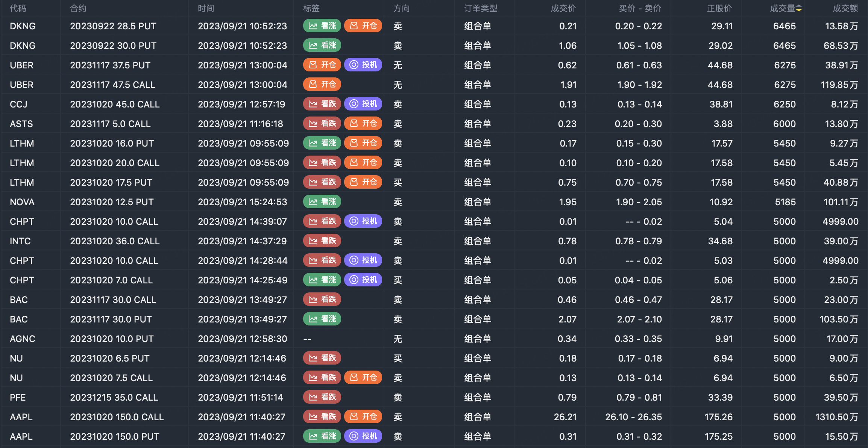Click the 看涨 tag in DKNG 28.5 PUT row

322,26
